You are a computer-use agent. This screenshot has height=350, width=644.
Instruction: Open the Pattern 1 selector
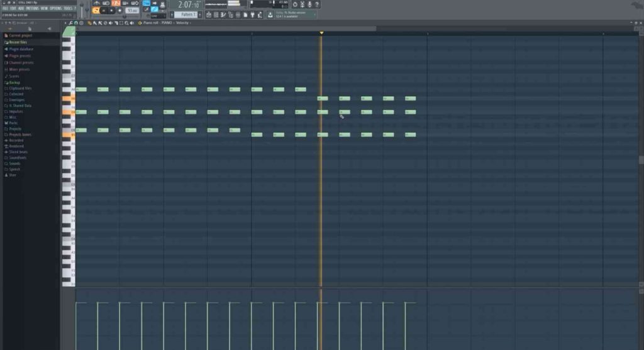tap(186, 15)
